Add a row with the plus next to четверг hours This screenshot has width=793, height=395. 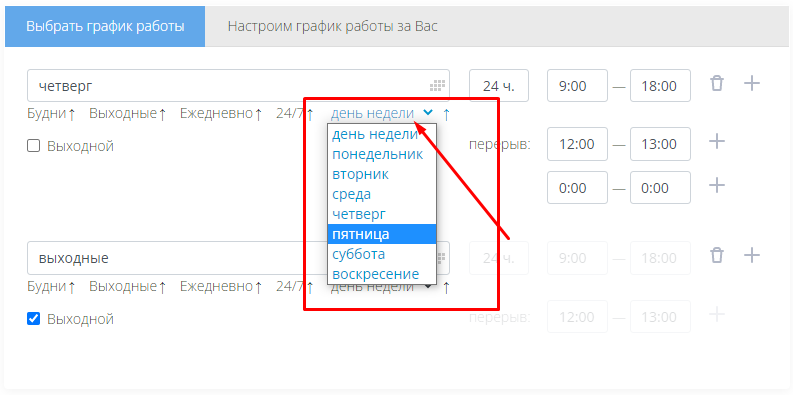point(752,83)
